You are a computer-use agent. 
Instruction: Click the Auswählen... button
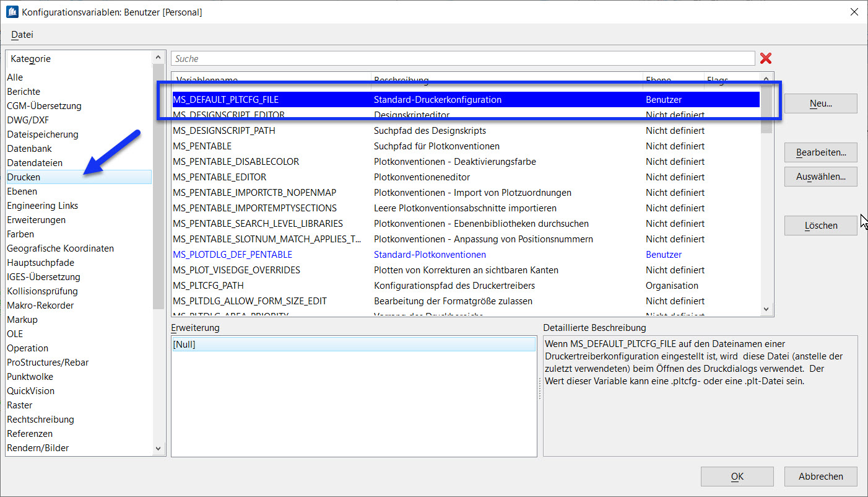coord(820,177)
